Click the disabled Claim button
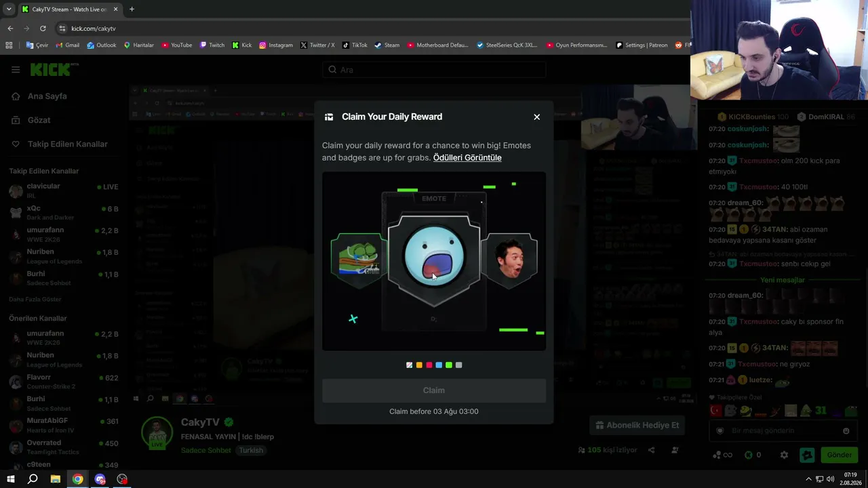This screenshot has width=868, height=488. point(434,390)
